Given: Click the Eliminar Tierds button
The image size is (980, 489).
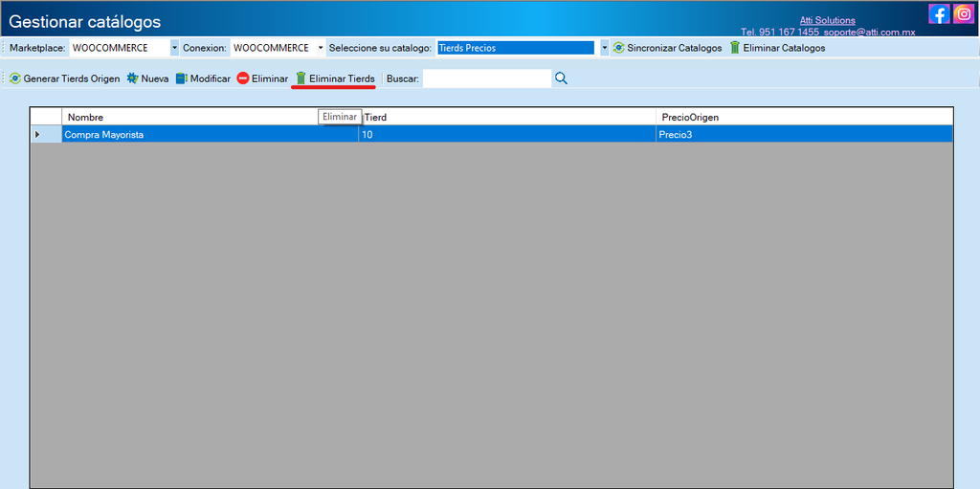Looking at the screenshot, I should tap(335, 78).
